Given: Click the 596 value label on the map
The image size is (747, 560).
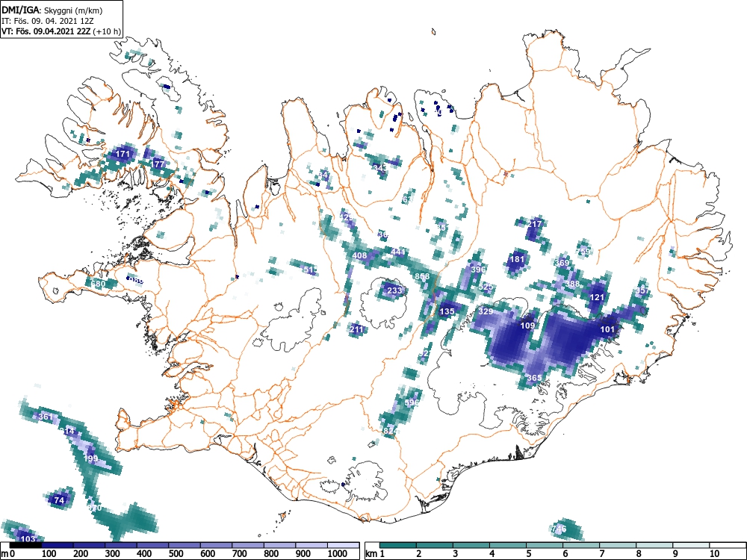Looking at the screenshot, I should [x=411, y=402].
